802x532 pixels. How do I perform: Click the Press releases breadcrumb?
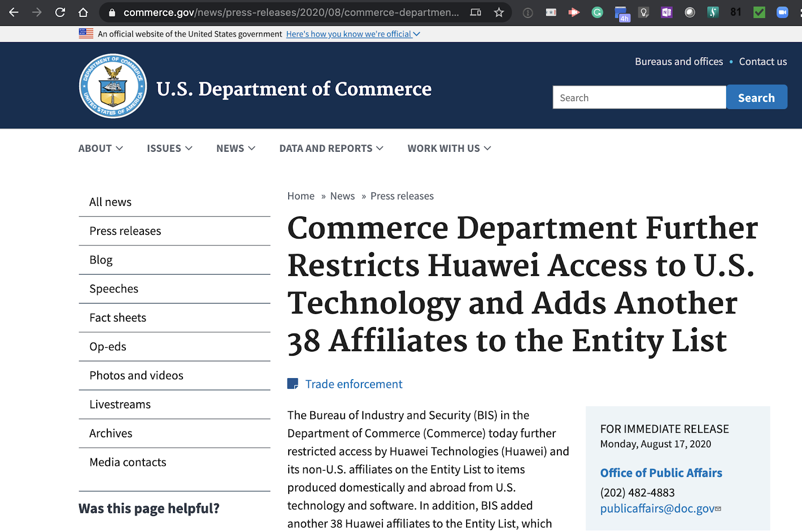[402, 196]
